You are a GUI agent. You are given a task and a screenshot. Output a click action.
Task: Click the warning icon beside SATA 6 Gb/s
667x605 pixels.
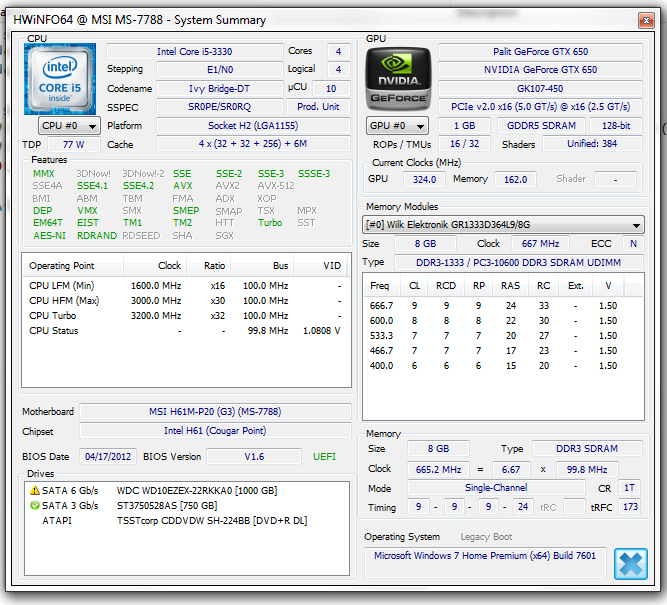(x=34, y=491)
